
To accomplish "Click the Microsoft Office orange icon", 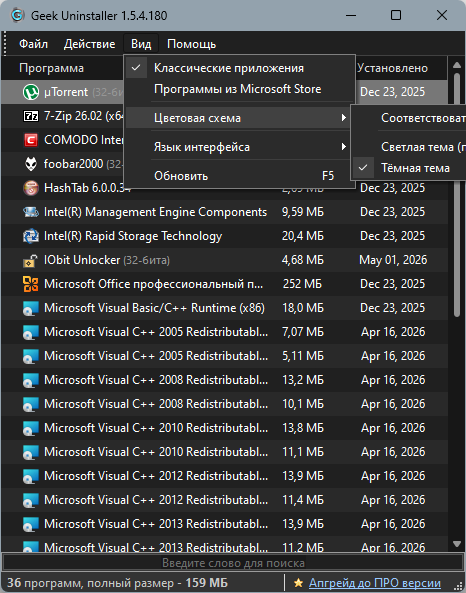I will [x=31, y=284].
